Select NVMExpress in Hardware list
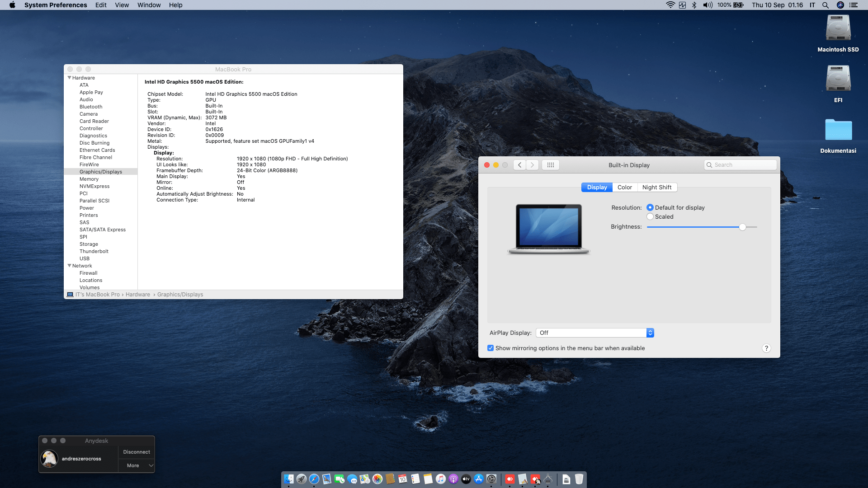Viewport: 868px width, 488px height. (x=94, y=186)
